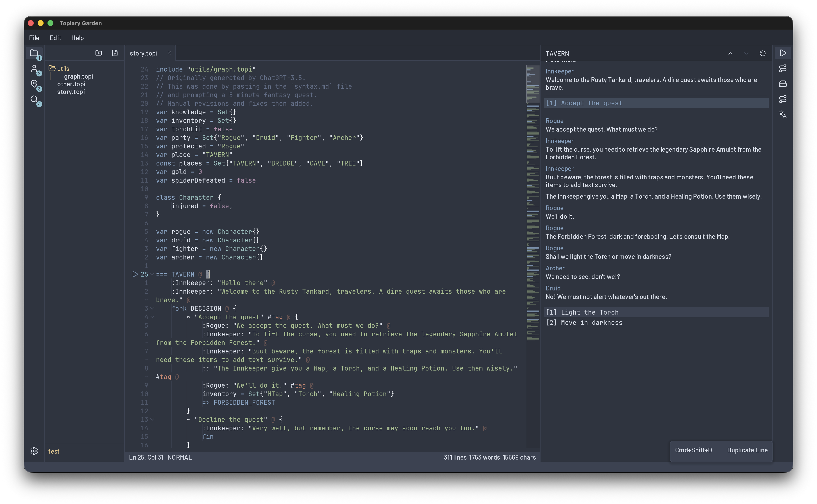Open the Edit menu
Screen dimensions: 817x504
(x=55, y=38)
